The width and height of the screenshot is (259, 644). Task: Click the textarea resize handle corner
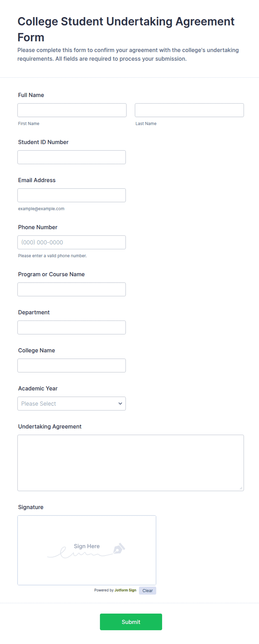[x=241, y=488]
